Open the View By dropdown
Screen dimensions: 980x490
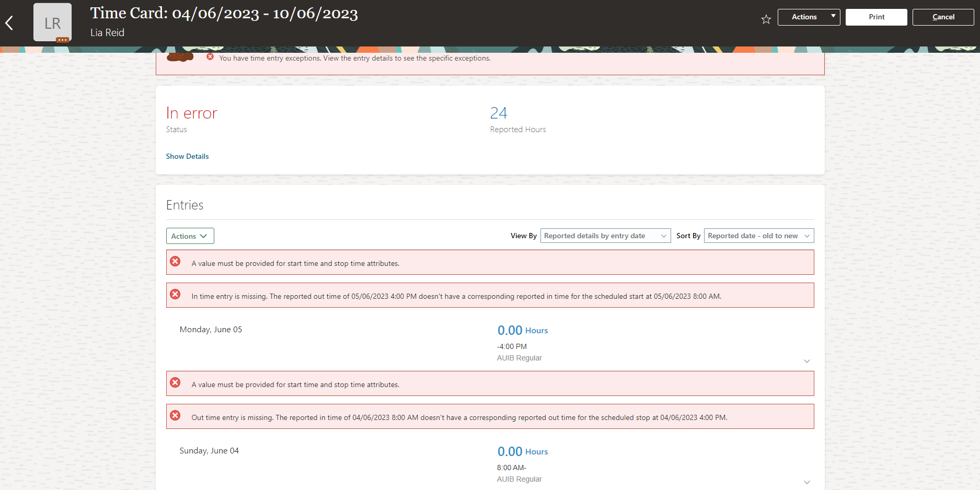pos(605,236)
